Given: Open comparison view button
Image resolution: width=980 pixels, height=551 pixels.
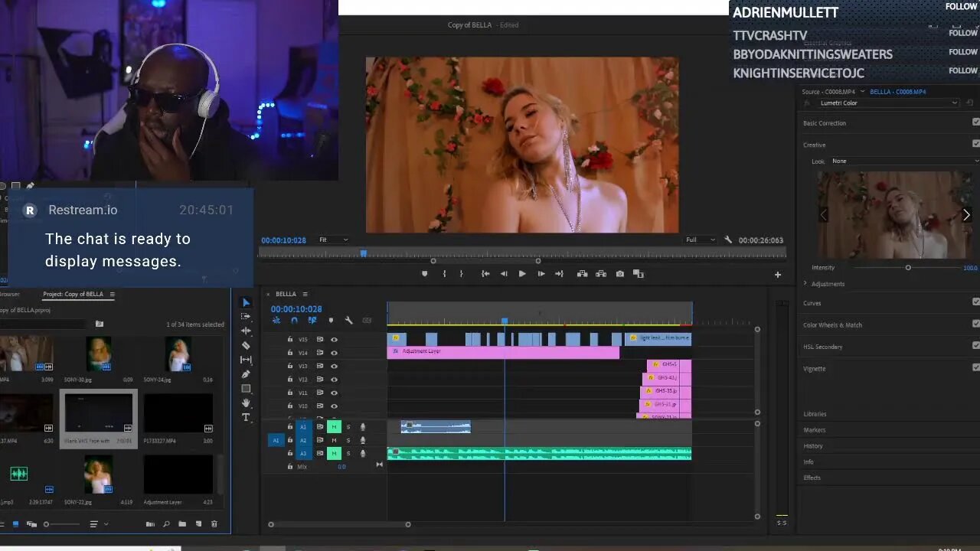Looking at the screenshot, I should pos(638,274).
